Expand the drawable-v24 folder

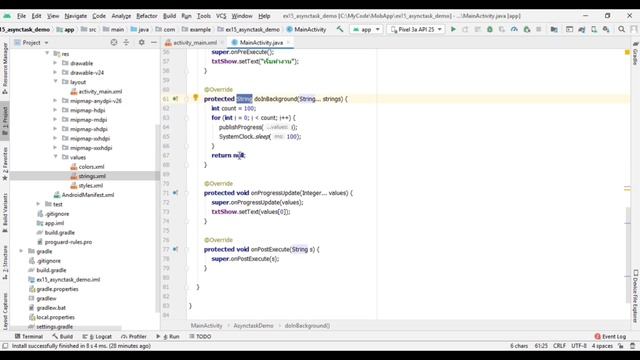(55, 72)
